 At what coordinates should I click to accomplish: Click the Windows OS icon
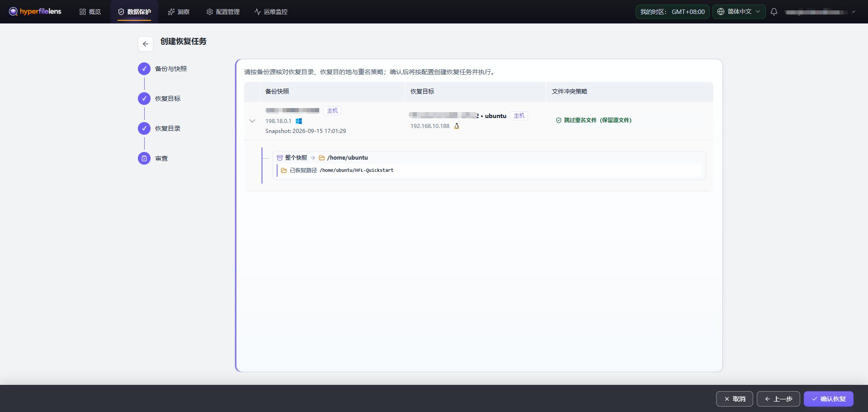299,121
